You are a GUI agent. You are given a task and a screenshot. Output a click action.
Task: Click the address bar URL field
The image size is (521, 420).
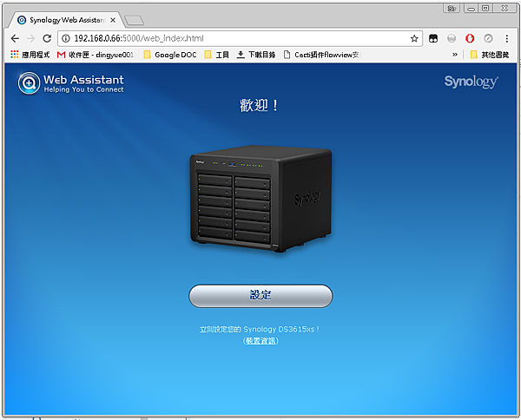pos(240,38)
